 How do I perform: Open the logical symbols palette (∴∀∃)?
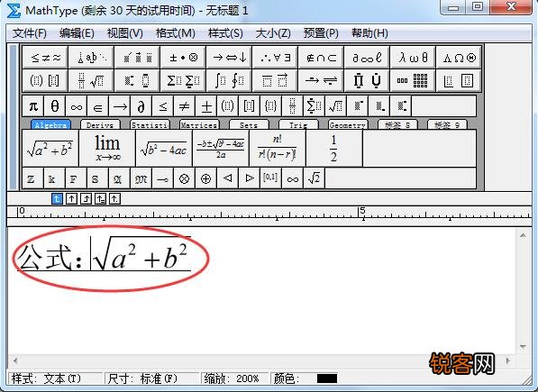tap(275, 58)
